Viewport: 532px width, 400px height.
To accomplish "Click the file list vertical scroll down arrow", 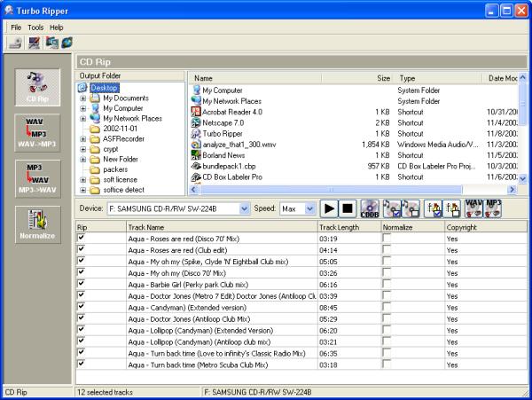I will click(x=523, y=178).
